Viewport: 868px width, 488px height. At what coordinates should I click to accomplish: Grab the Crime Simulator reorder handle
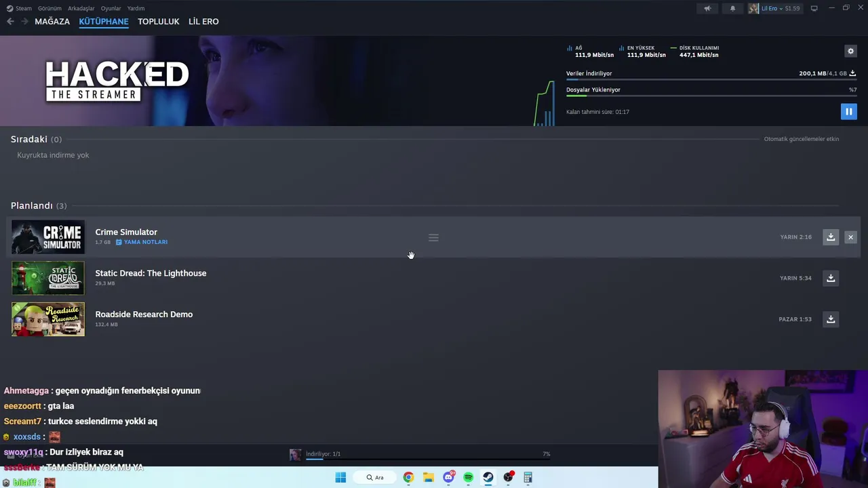433,238
